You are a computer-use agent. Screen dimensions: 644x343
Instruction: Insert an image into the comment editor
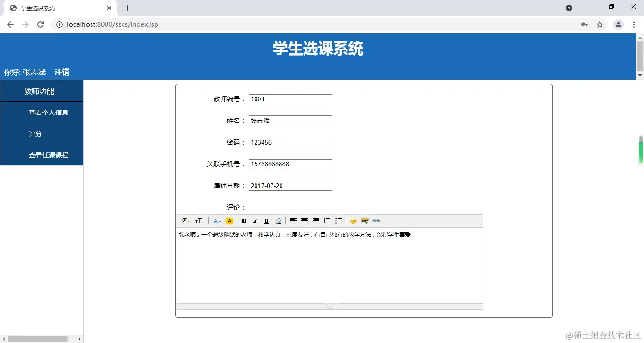[364, 220]
